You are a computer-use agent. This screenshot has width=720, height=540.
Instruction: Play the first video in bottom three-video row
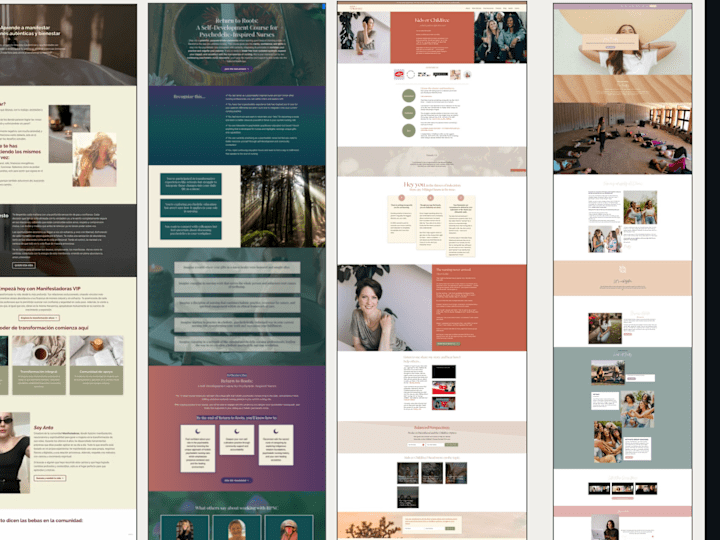click(x=599, y=488)
